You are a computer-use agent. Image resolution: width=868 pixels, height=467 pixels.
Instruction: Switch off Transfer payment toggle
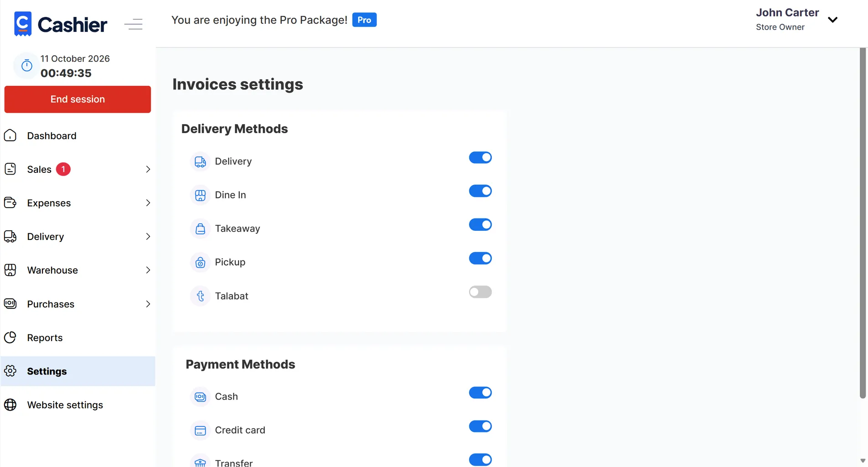tap(480, 460)
